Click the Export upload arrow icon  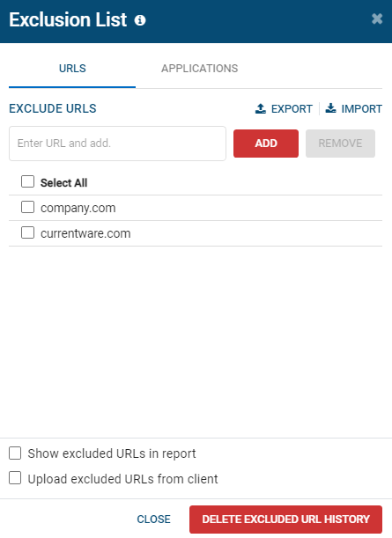(261, 109)
